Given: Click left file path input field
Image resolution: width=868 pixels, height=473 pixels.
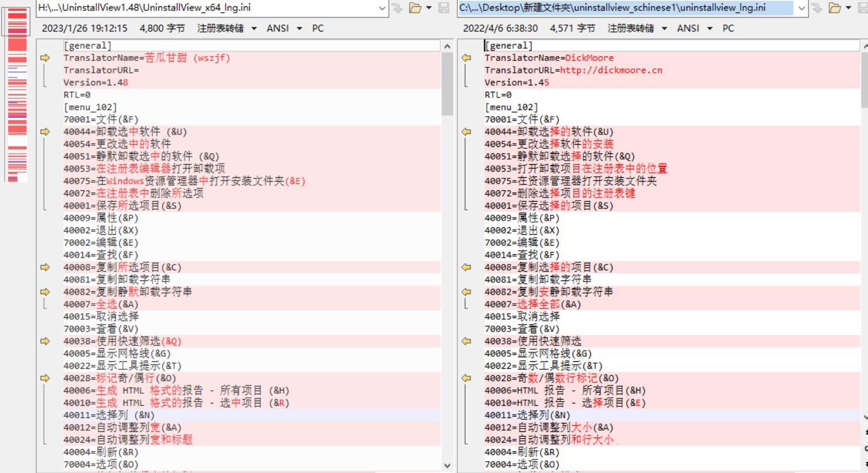Looking at the screenshot, I should click(x=207, y=8).
